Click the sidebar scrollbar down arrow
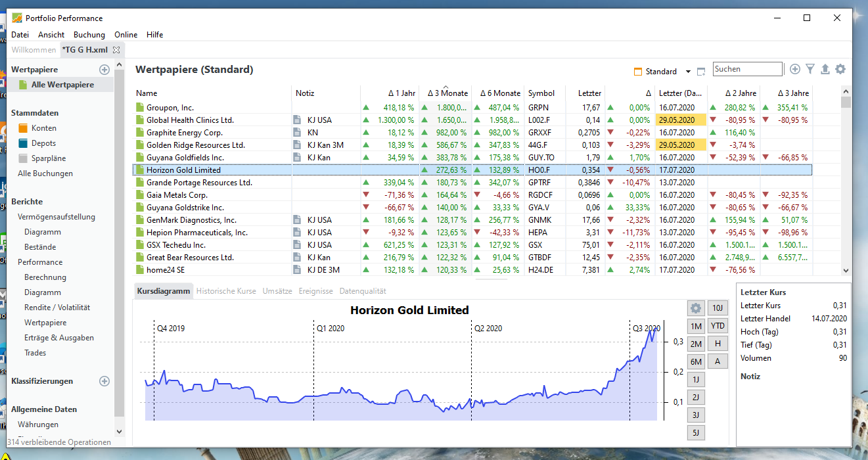Viewport: 868px width, 460px height. 119,432
